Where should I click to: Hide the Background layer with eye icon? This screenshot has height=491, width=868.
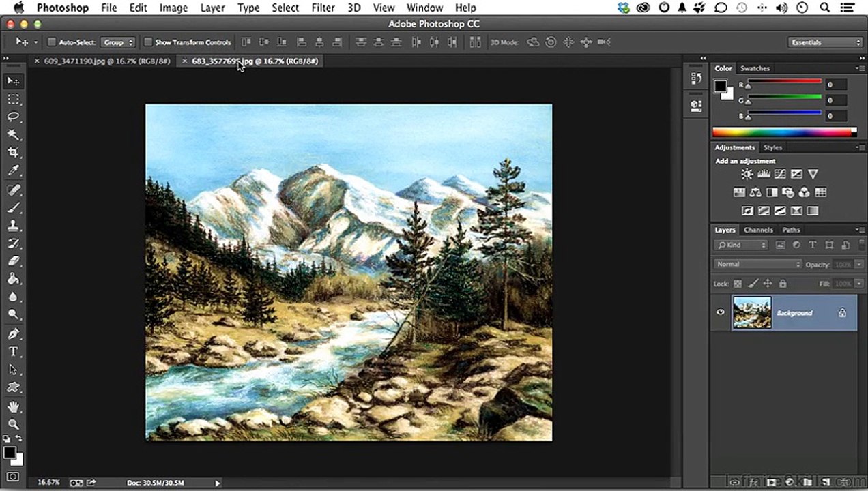pos(720,313)
